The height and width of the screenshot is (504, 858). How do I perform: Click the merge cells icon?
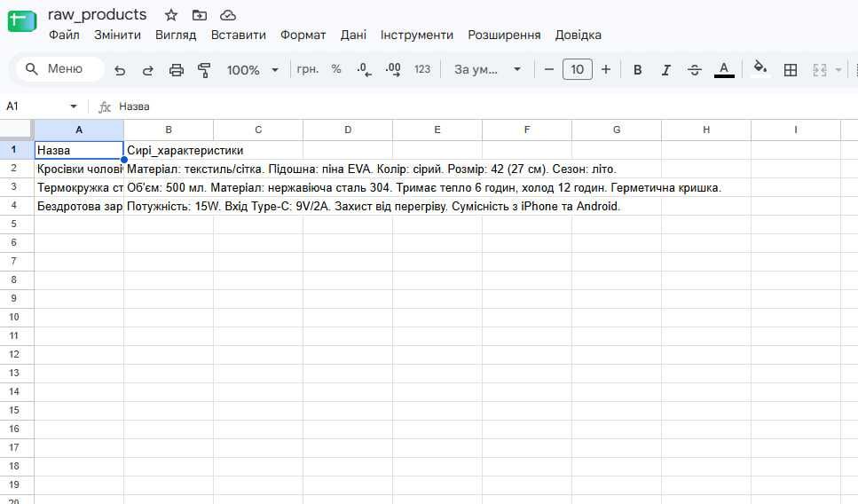[x=819, y=70]
